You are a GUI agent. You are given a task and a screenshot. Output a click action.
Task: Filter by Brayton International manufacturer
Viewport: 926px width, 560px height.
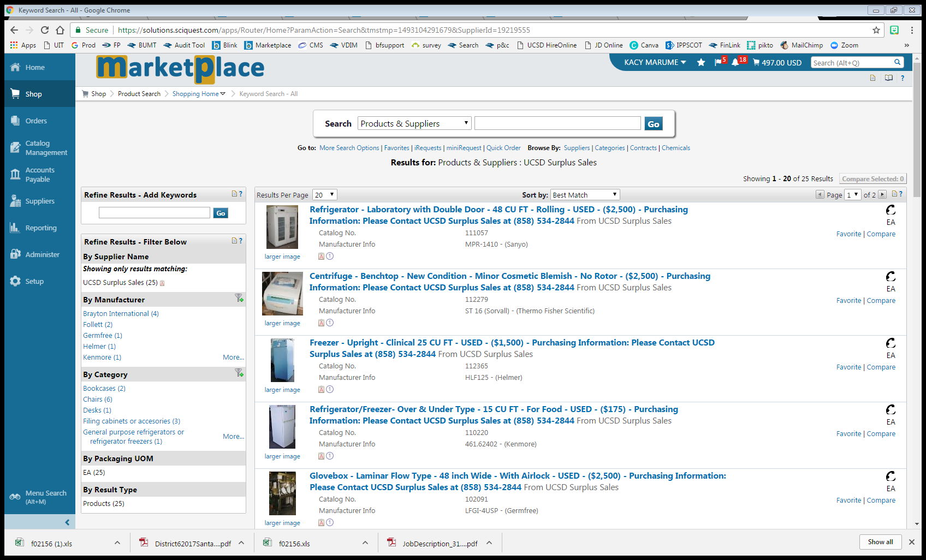point(121,314)
